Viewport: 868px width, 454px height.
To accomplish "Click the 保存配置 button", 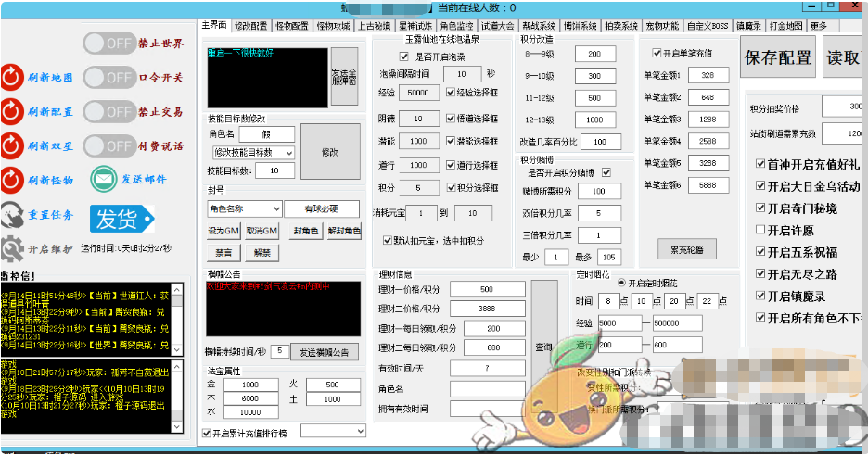I will (777, 57).
